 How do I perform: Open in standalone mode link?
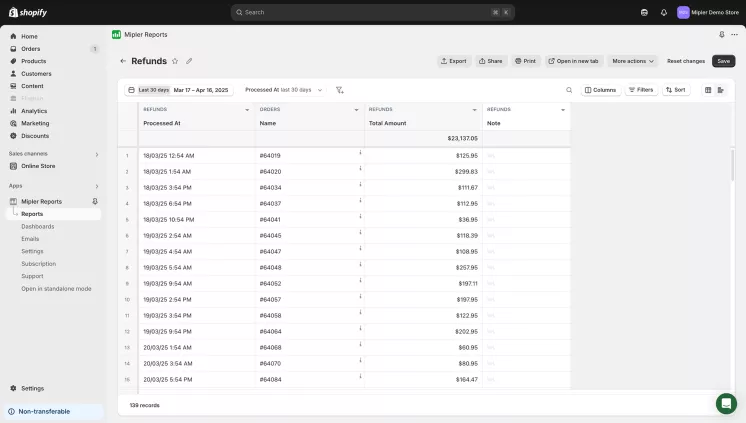pyautogui.click(x=56, y=288)
